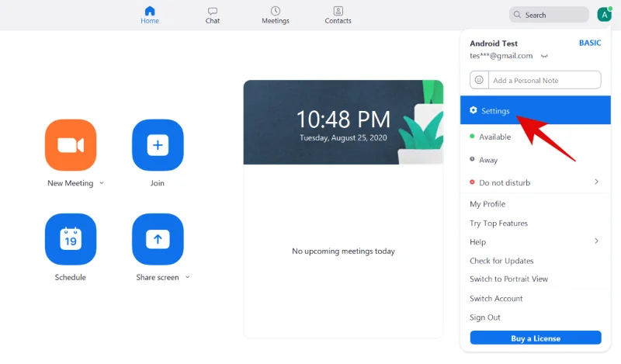This screenshot has width=621, height=364.
Task: Expand the Do not disturb submenu
Action: [x=596, y=182]
